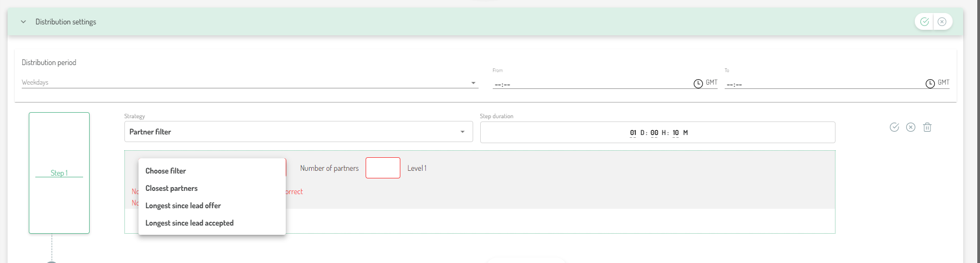Open the clock picker for From time
Screen dimensions: 980x263
coord(698,84)
